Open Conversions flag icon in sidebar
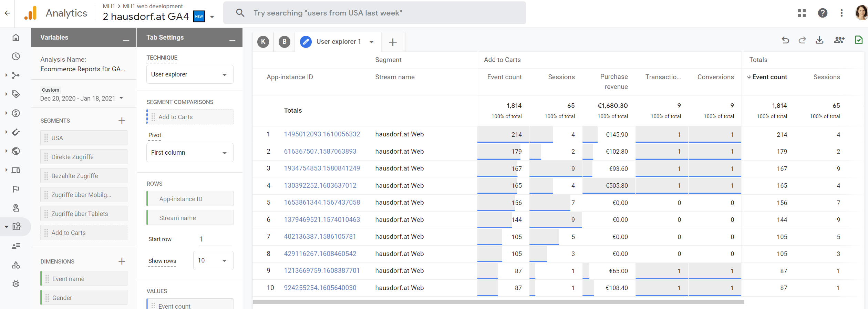 (x=16, y=189)
